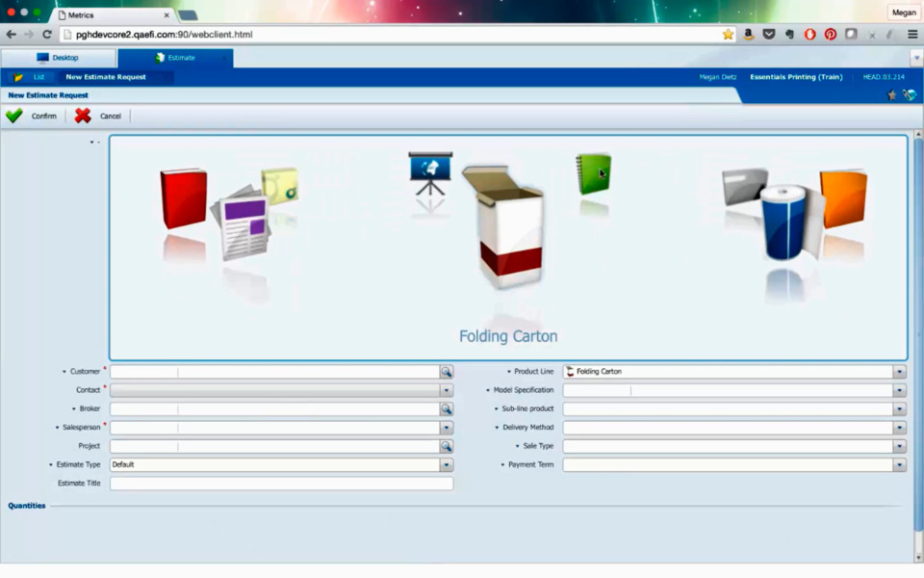924x578 pixels.
Task: Switch to the Desktop tab
Action: 58,58
